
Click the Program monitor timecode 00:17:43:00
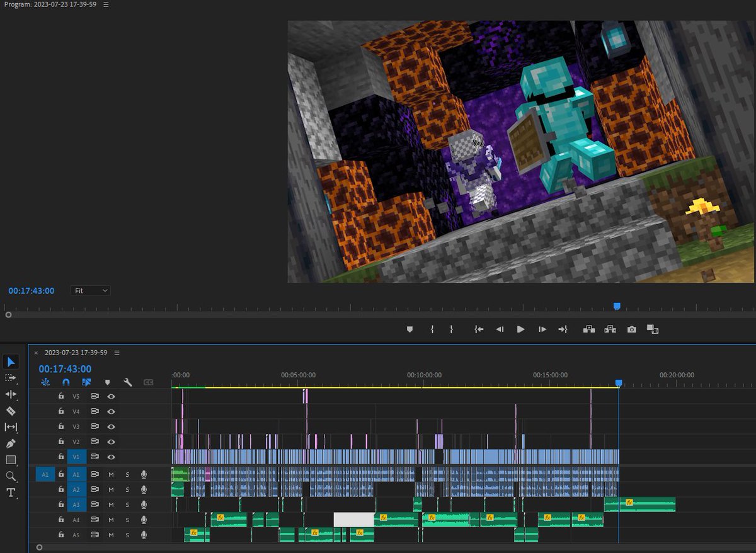tap(31, 290)
